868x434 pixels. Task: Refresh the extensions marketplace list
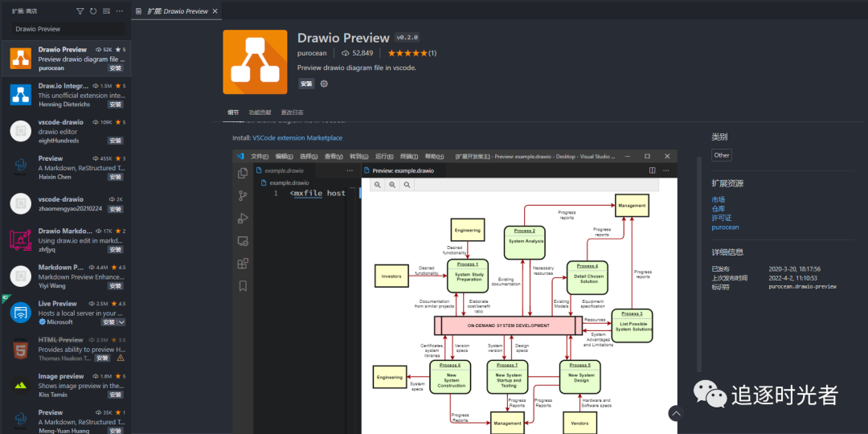click(93, 11)
